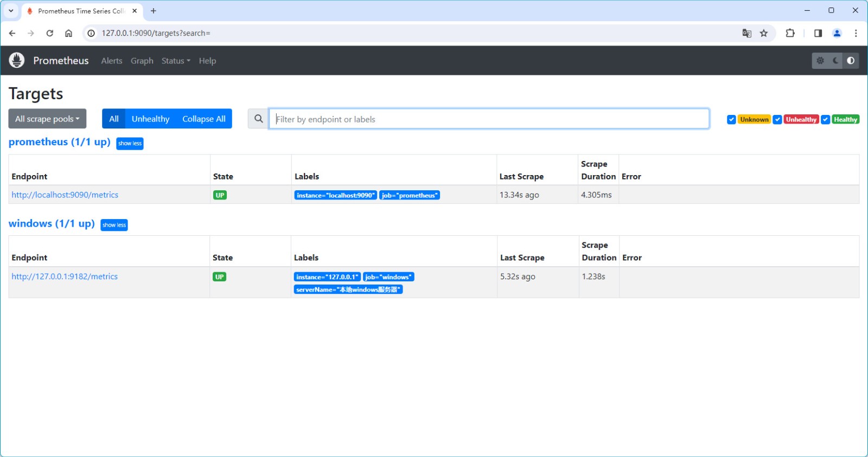The height and width of the screenshot is (457, 868).
Task: Click the Prometheus brand name
Action: 61,61
